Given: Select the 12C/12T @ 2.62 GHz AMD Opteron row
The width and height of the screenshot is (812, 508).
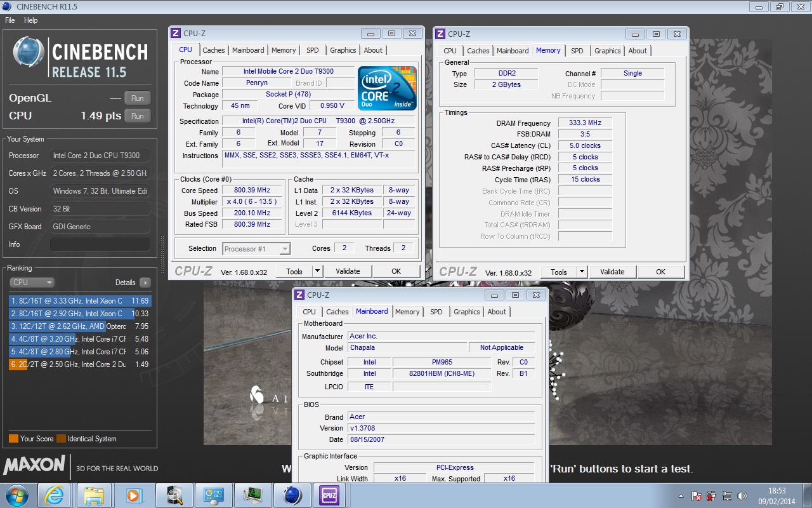Looking at the screenshot, I should [x=80, y=326].
